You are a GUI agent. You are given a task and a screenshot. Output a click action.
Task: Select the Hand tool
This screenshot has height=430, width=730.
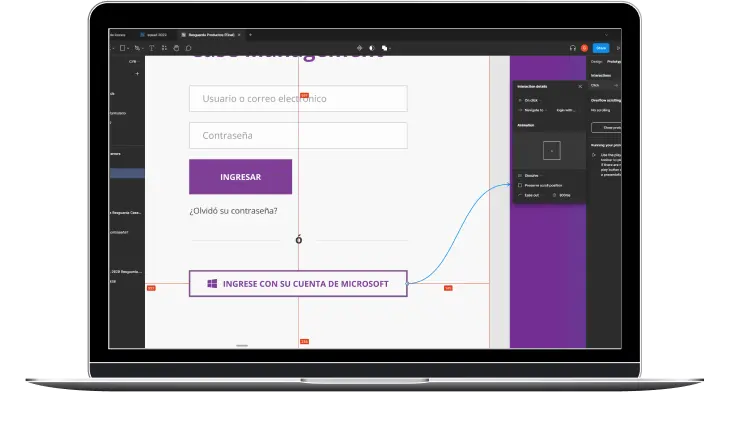[176, 48]
